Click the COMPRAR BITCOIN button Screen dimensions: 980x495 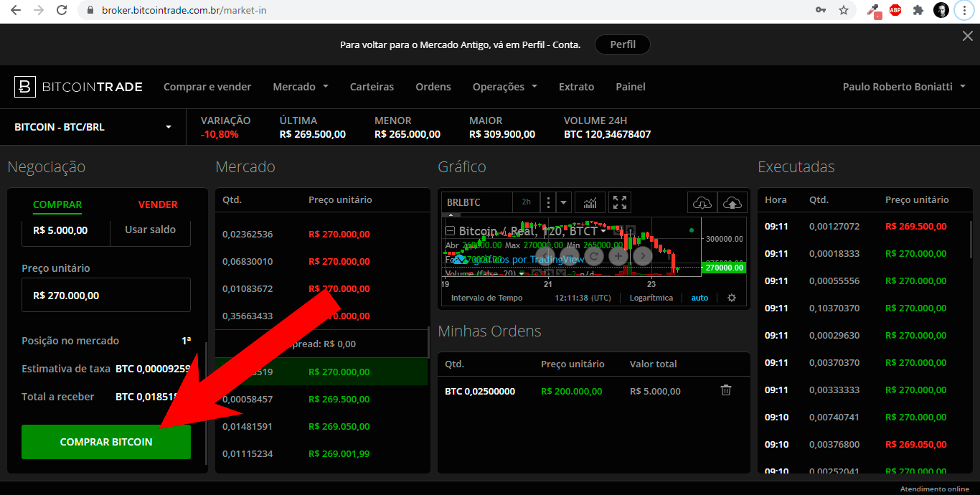pos(105,443)
